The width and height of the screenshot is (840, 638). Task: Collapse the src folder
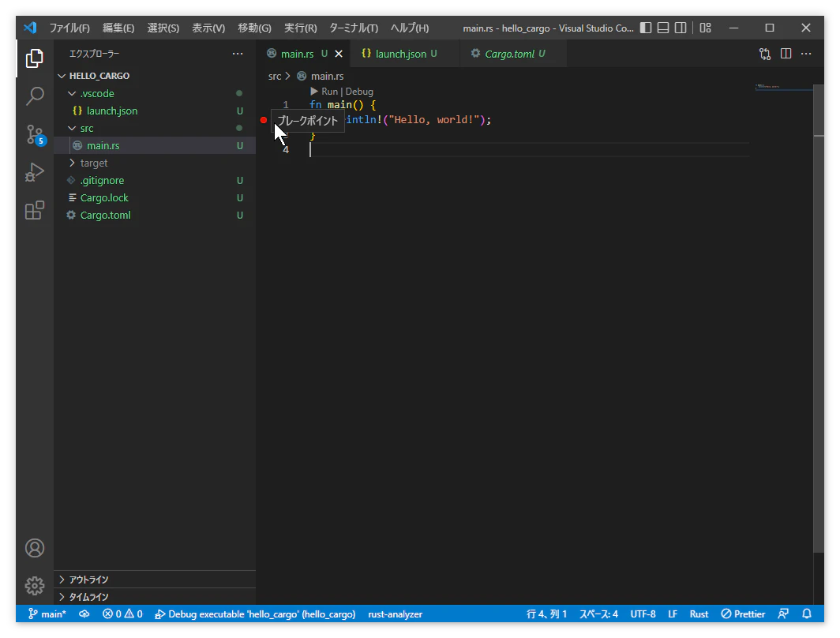click(155, 128)
